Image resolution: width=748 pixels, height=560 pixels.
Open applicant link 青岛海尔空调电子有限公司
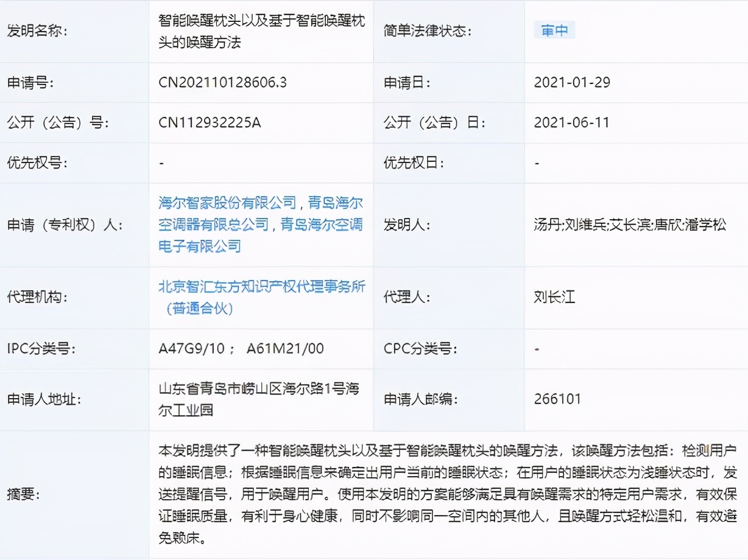pos(261,235)
